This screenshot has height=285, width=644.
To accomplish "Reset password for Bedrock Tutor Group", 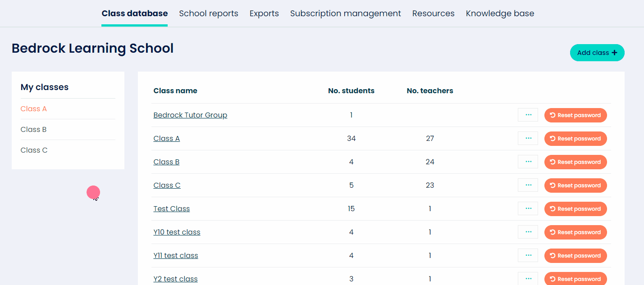I will [575, 115].
